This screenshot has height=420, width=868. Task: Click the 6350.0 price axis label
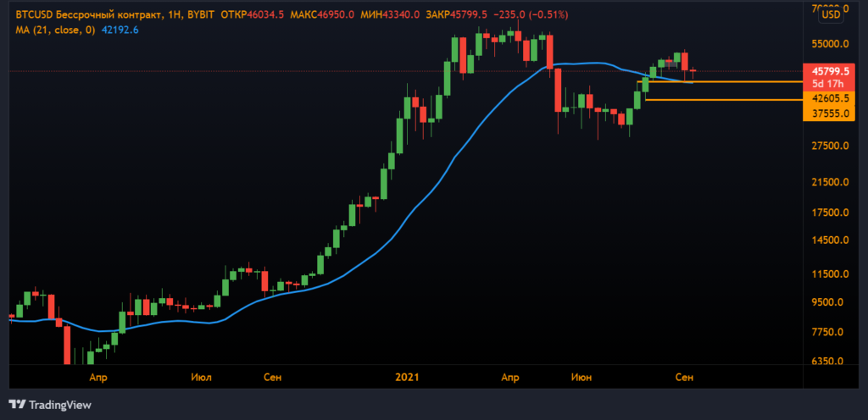pyautogui.click(x=827, y=362)
